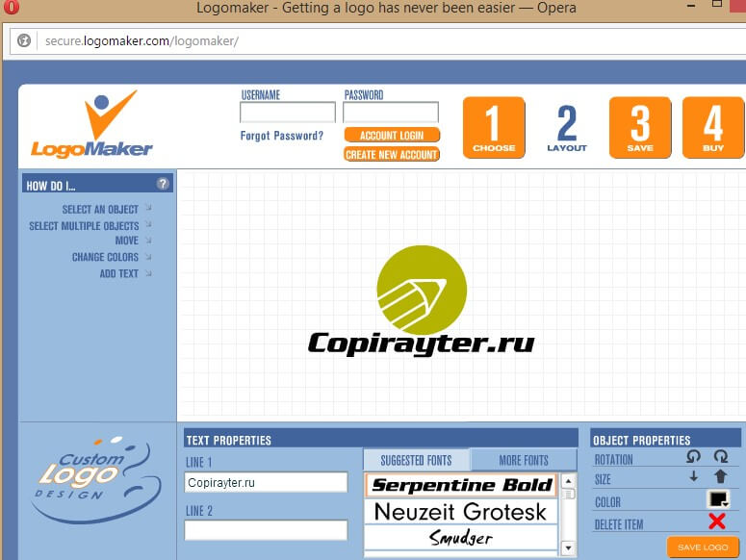
Task: Click the Opera browser logo icon
Action: pyautogui.click(x=11, y=6)
